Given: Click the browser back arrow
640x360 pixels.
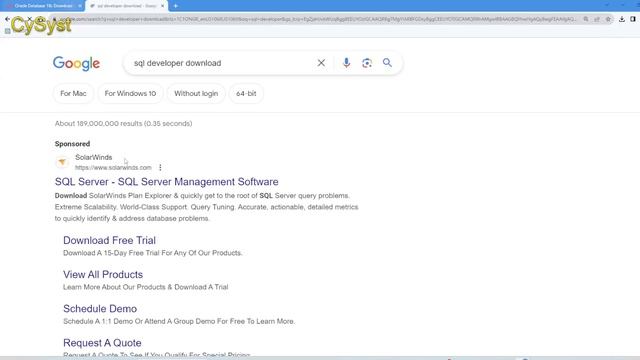Looking at the screenshot, I should coord(7,19).
